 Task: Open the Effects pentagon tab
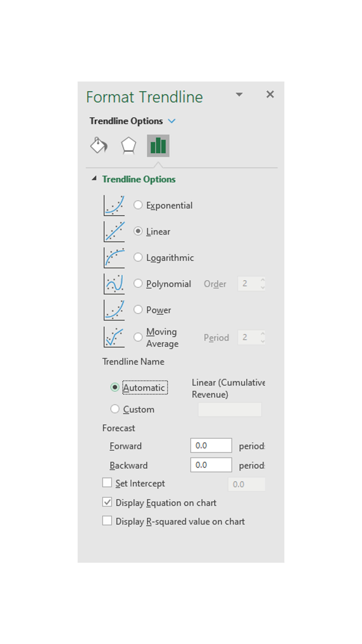pyautogui.click(x=129, y=146)
